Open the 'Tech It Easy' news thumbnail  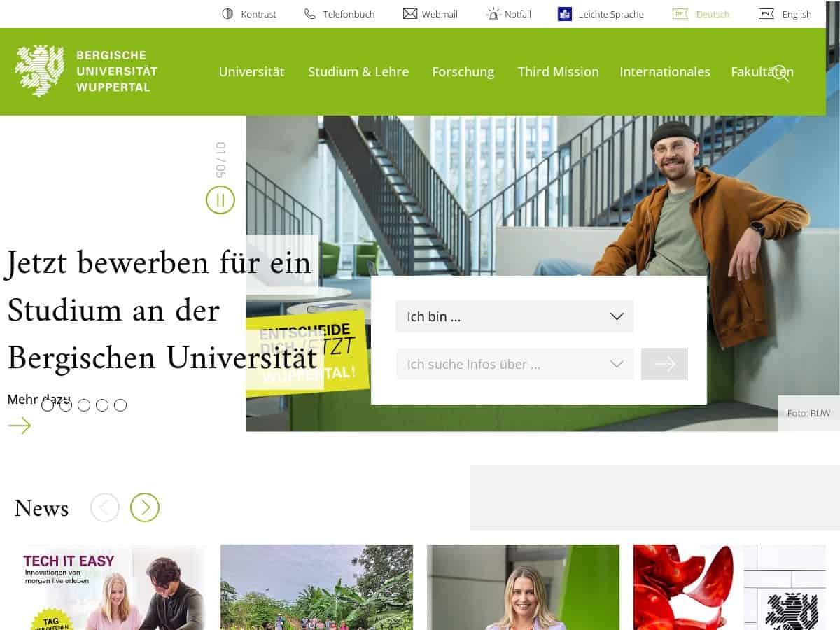pyautogui.click(x=110, y=587)
